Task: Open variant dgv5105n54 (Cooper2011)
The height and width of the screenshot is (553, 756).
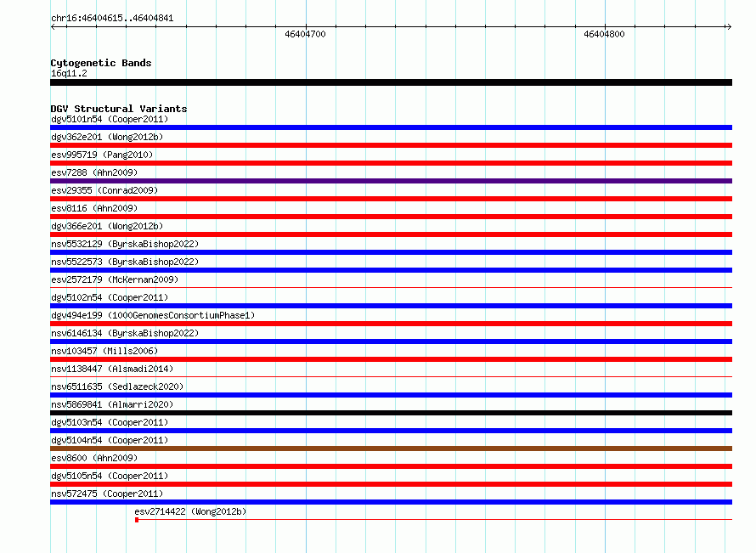Action: click(110, 476)
